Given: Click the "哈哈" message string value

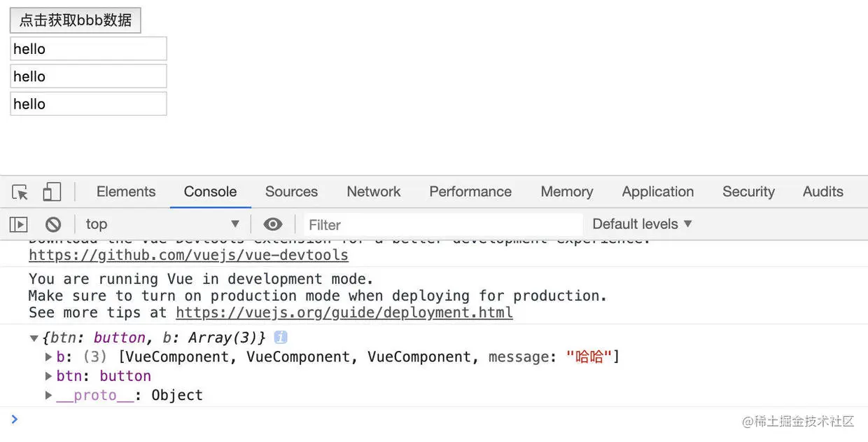Looking at the screenshot, I should [589, 357].
